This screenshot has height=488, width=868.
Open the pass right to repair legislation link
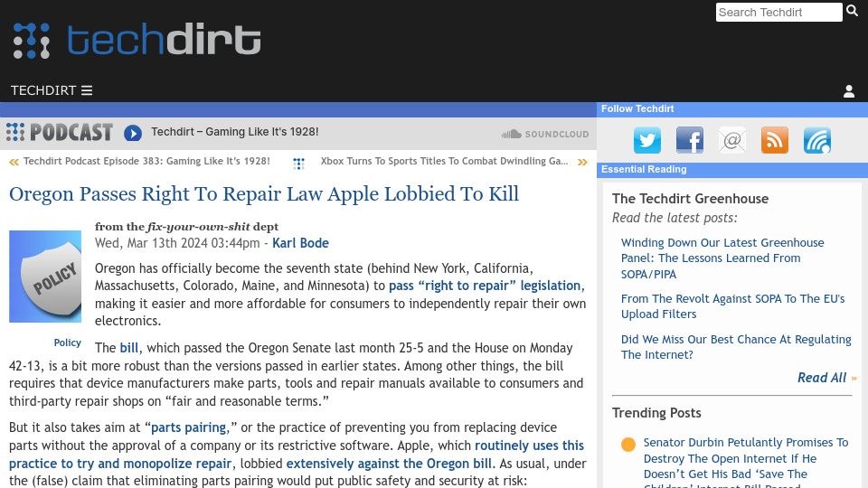tap(485, 286)
